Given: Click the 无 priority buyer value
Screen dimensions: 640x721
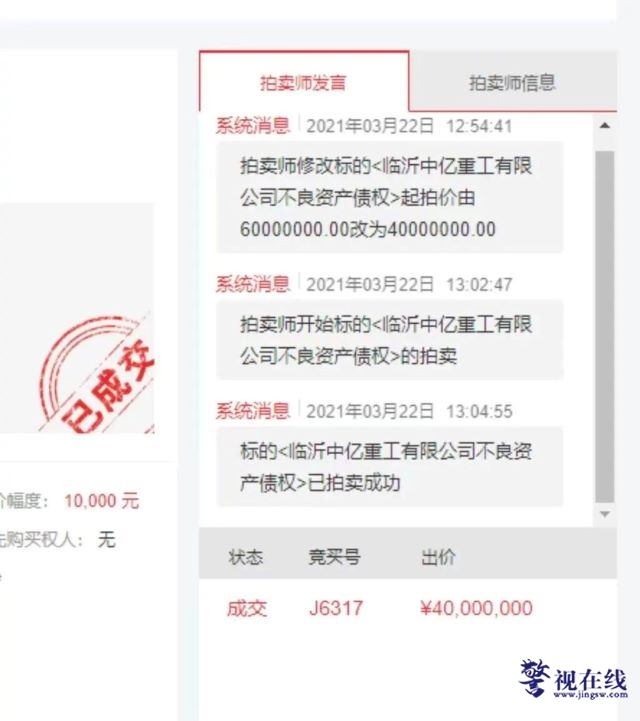Looking at the screenshot, I should click(107, 539).
